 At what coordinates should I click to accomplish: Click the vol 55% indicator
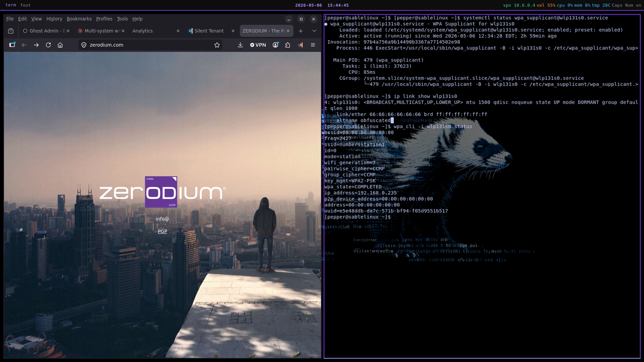(546, 5)
